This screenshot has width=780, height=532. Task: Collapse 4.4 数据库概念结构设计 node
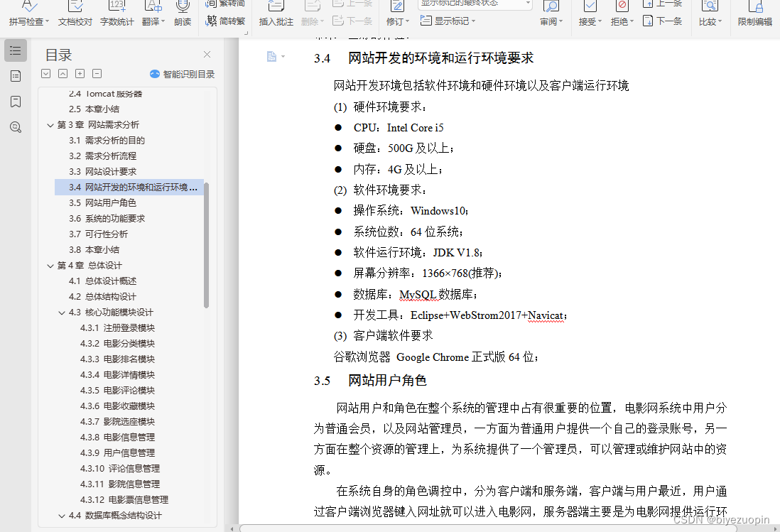point(62,516)
